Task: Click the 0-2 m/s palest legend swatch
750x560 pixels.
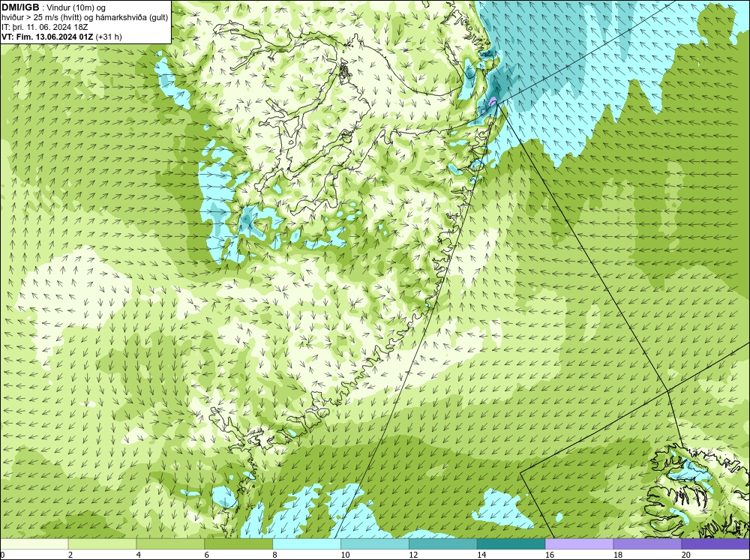Action: 34,544
